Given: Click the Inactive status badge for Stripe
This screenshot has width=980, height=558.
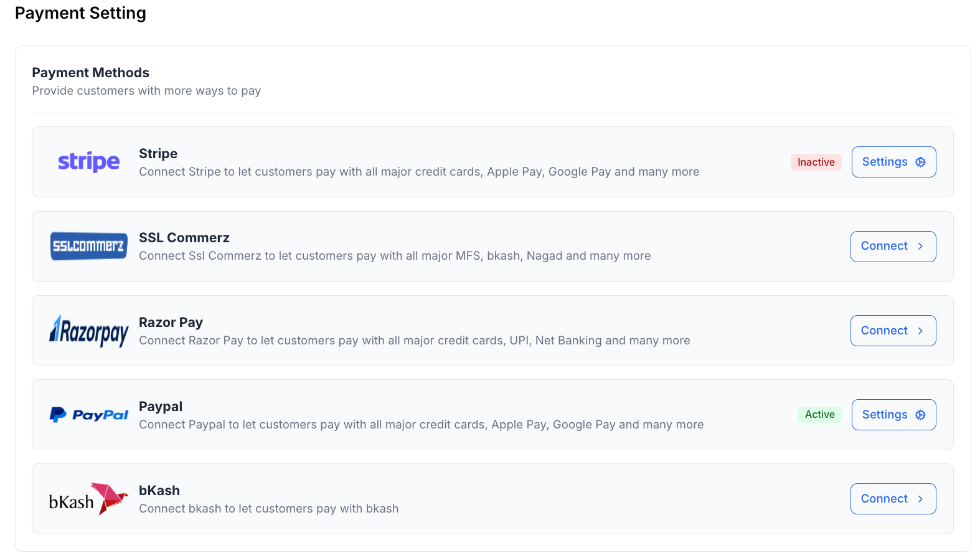Looking at the screenshot, I should click(x=816, y=162).
